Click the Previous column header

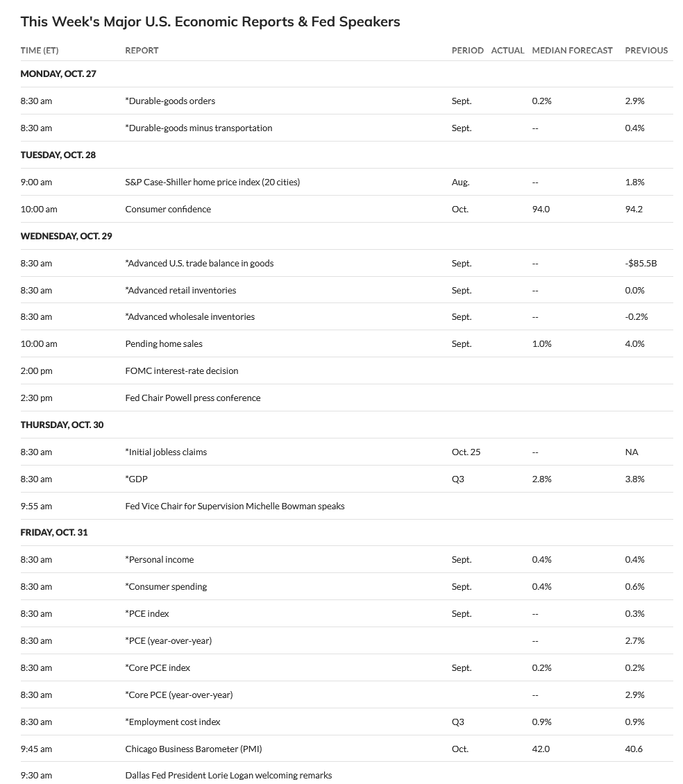click(x=646, y=50)
